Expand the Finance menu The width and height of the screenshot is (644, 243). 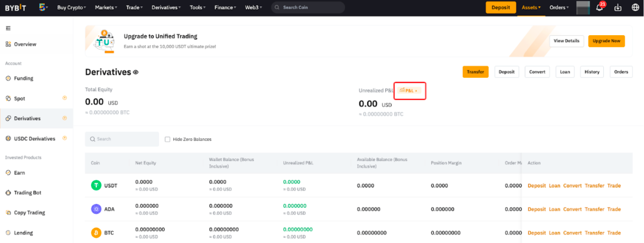[225, 7]
